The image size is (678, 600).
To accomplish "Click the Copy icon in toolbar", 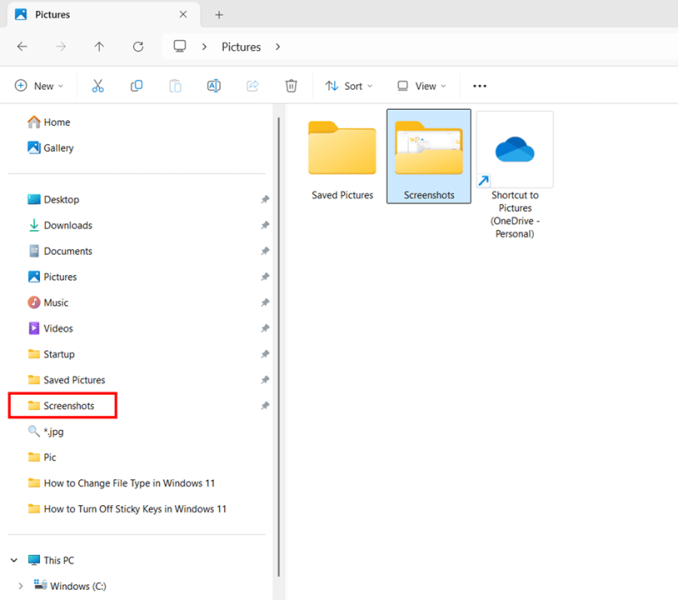I will (x=137, y=86).
